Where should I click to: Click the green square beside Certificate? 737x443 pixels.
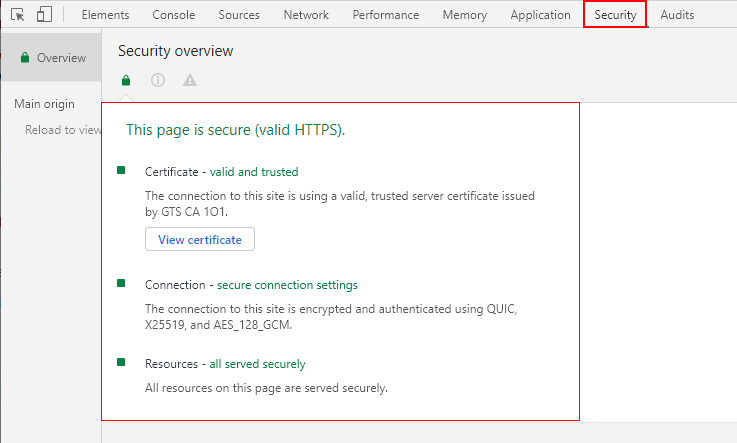point(122,171)
